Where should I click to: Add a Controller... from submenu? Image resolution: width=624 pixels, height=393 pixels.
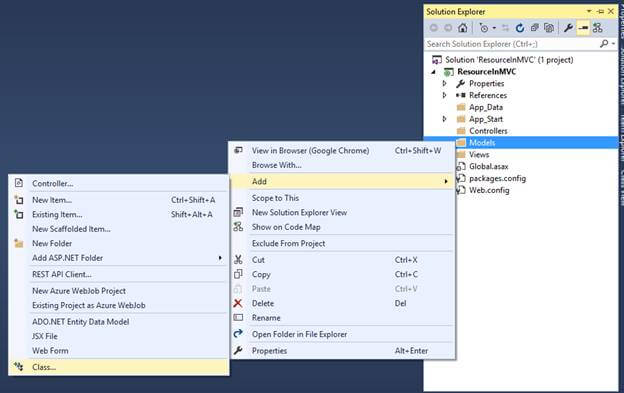[x=119, y=183]
